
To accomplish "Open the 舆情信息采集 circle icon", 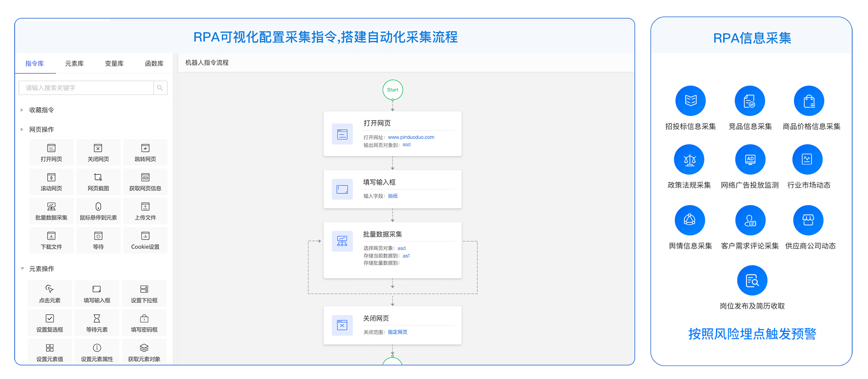I will 690,220.
